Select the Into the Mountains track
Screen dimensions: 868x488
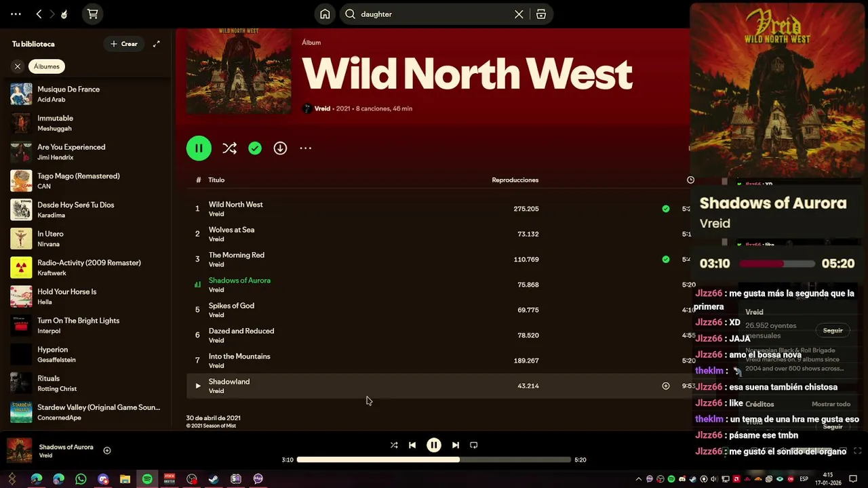coord(439,361)
